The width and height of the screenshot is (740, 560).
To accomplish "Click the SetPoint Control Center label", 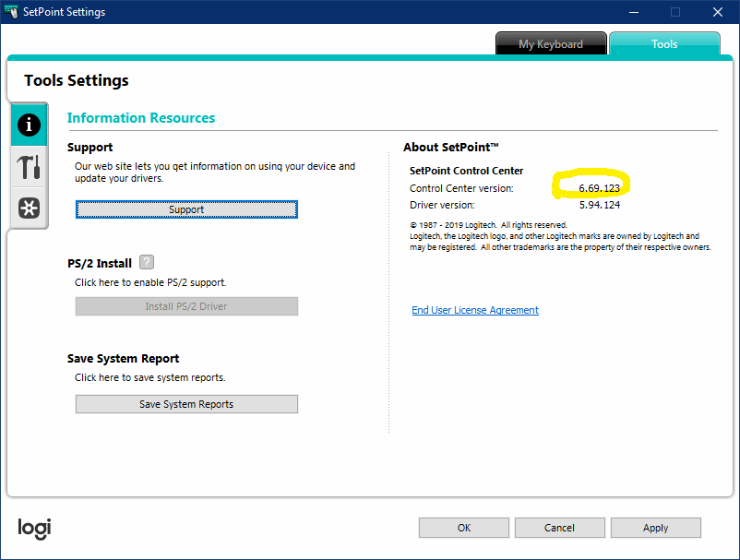I will click(x=466, y=171).
